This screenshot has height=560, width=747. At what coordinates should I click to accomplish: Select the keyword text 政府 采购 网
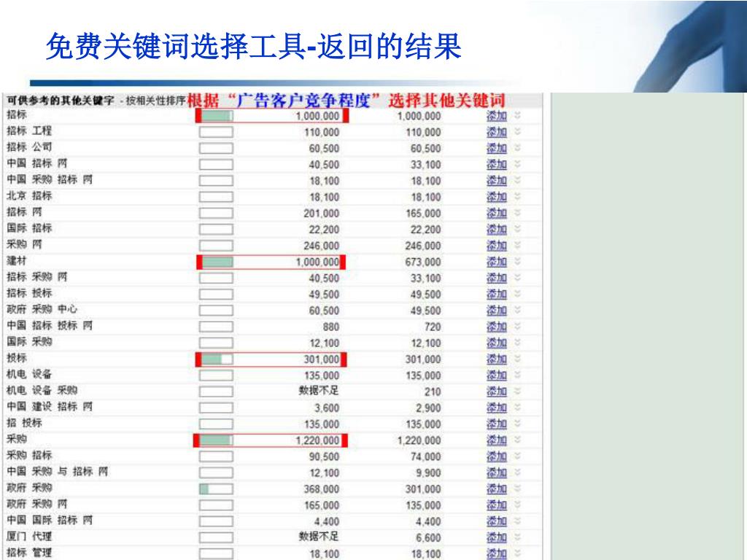(37, 504)
